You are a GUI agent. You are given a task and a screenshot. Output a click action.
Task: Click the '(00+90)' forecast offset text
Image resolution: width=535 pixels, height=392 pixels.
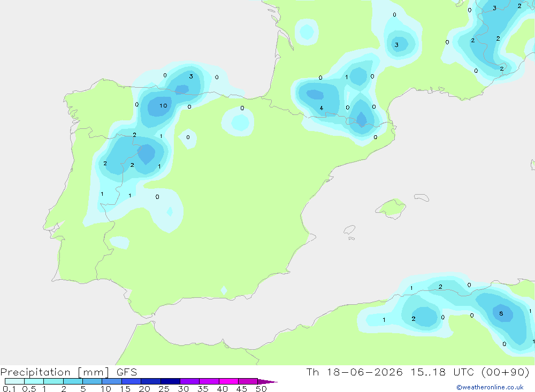coord(506,372)
